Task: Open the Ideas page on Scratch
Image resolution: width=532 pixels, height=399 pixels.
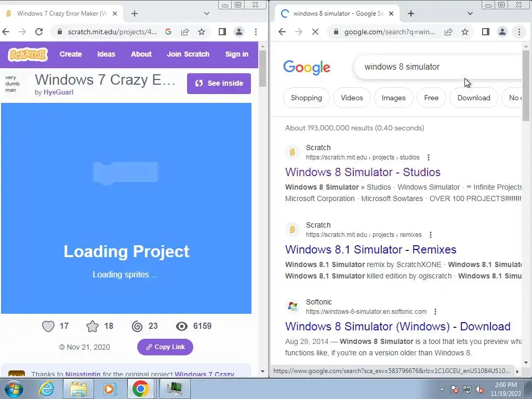Action: 106,54
